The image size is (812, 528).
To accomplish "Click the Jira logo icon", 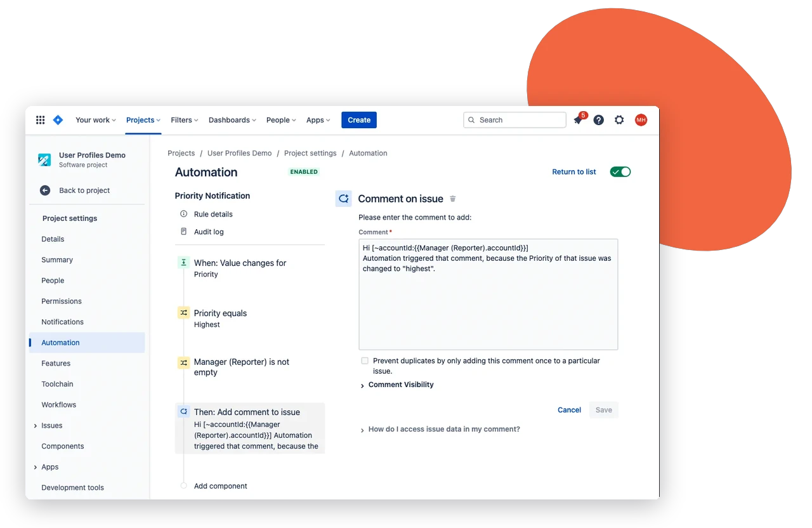I will point(58,120).
